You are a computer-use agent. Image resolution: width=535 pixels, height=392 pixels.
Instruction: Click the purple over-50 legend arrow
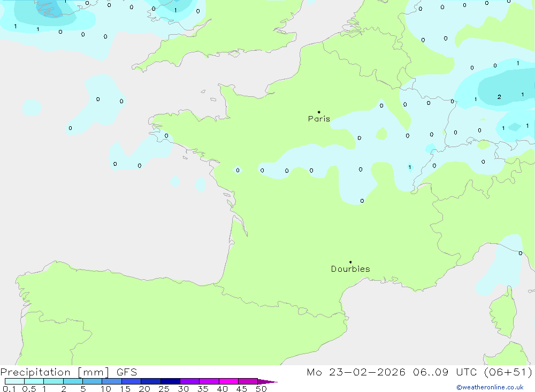click(x=267, y=382)
